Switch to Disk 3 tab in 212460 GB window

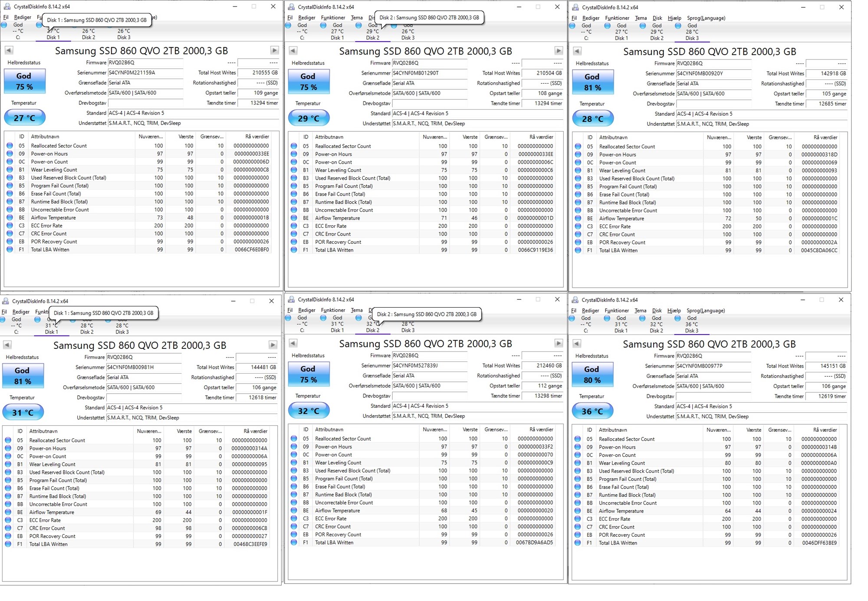point(408,324)
